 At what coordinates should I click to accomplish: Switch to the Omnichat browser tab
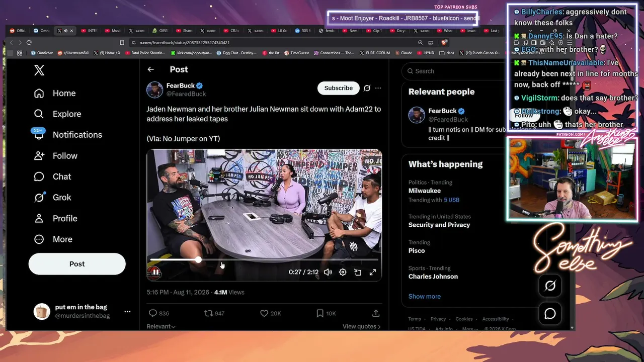[42, 31]
